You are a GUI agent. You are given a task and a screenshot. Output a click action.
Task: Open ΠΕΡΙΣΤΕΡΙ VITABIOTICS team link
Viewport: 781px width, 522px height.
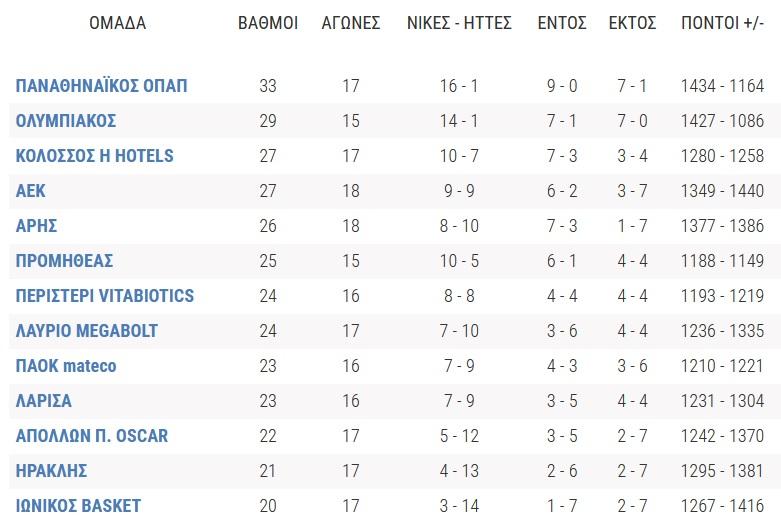pos(105,296)
